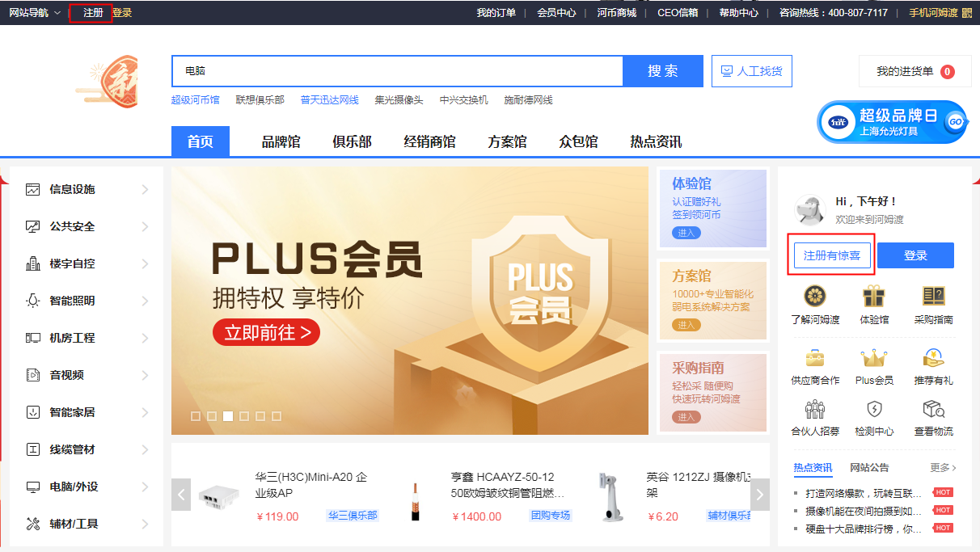This screenshot has width=980, height=552.
Task: Click the 线缆管材 category icon
Action: (33, 449)
